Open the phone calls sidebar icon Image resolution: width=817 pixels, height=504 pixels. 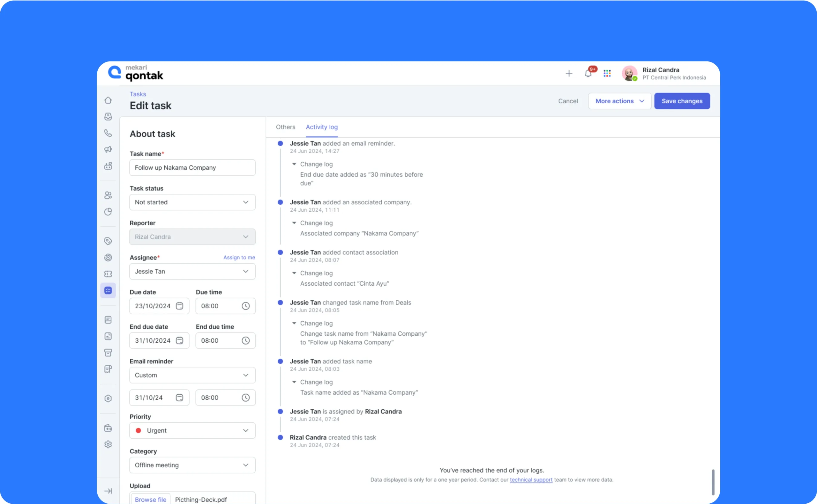tap(108, 133)
